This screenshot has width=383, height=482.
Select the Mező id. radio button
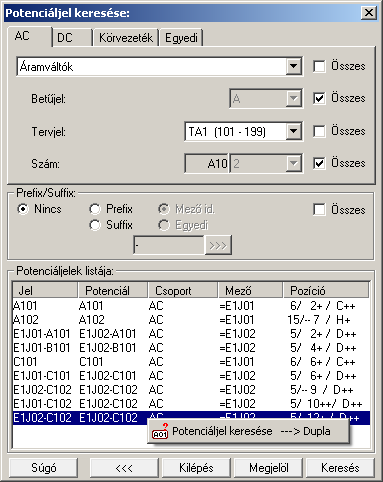[164, 209]
